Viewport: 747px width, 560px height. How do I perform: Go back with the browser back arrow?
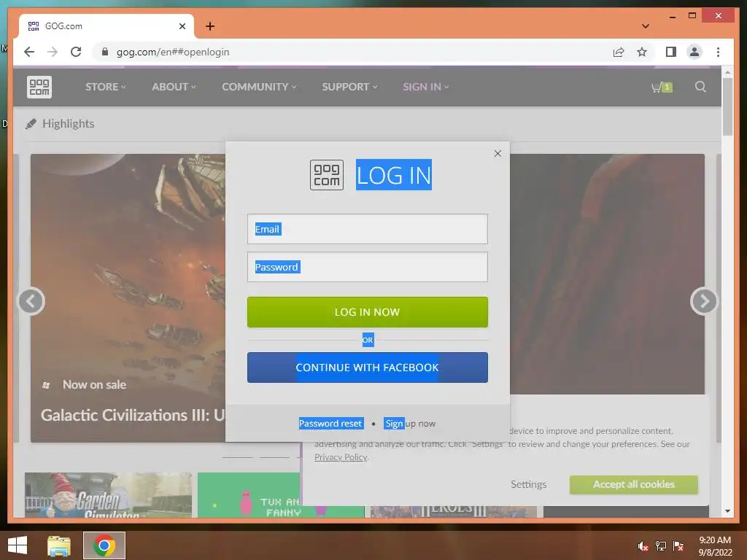click(x=29, y=52)
